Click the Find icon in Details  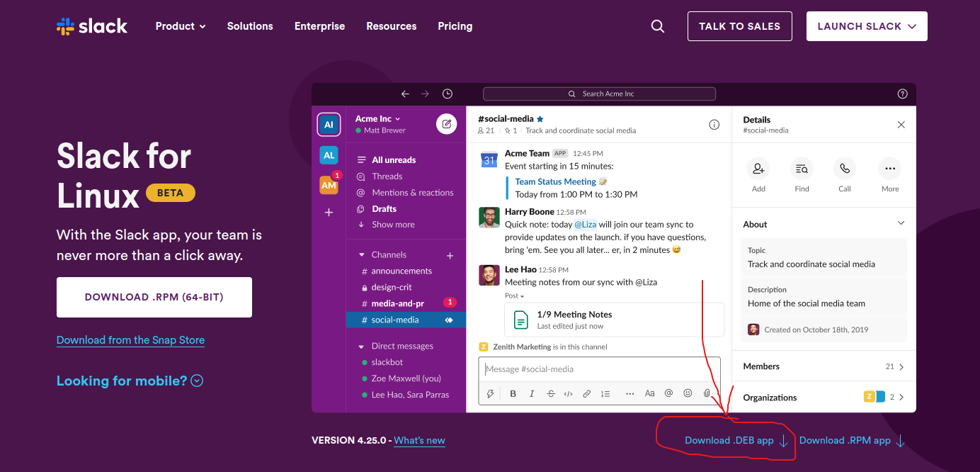(802, 169)
